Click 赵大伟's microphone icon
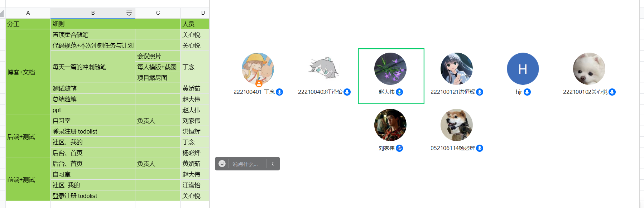The image size is (644, 208). click(399, 92)
